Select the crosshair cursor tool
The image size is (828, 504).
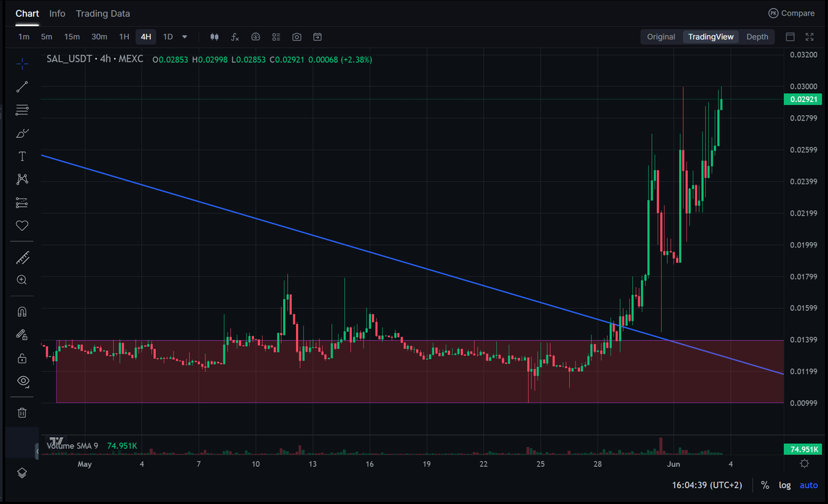(22, 64)
